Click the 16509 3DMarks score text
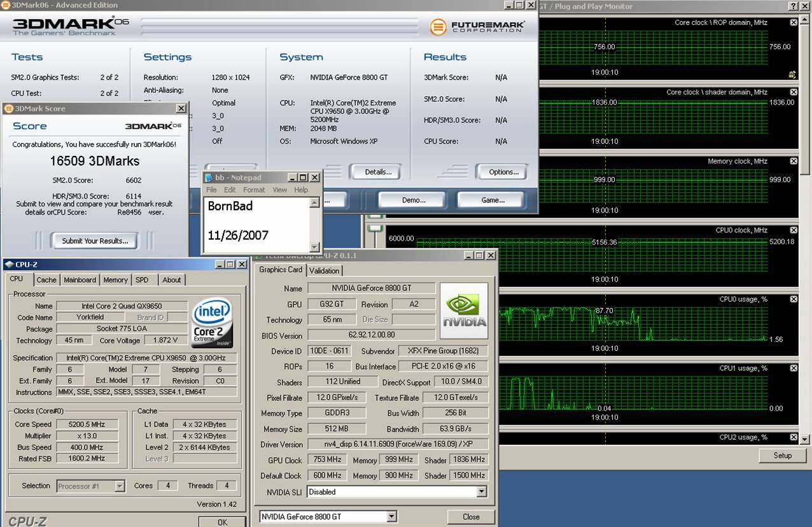812x527 pixels. coord(95,161)
